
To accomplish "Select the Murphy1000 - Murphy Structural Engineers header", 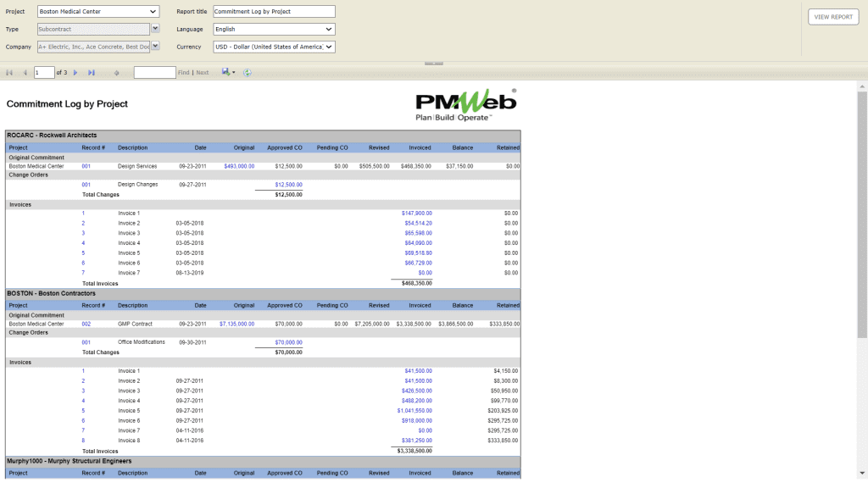I will click(x=263, y=462).
